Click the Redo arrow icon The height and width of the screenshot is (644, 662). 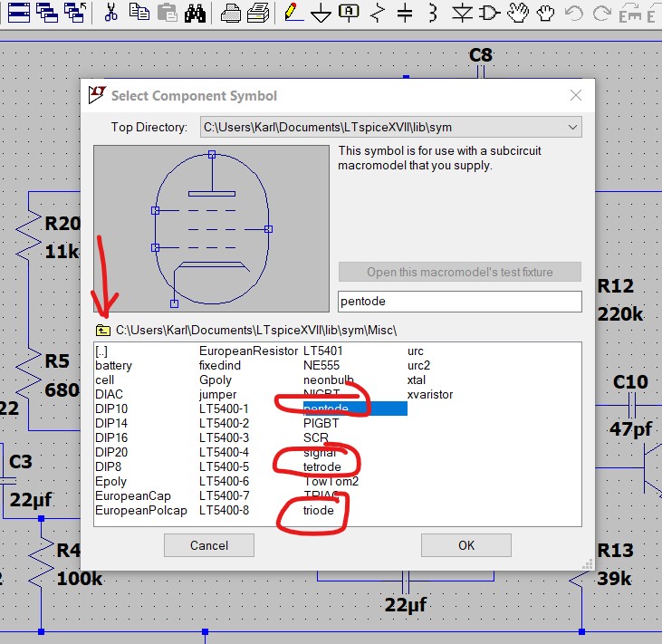[x=601, y=13]
